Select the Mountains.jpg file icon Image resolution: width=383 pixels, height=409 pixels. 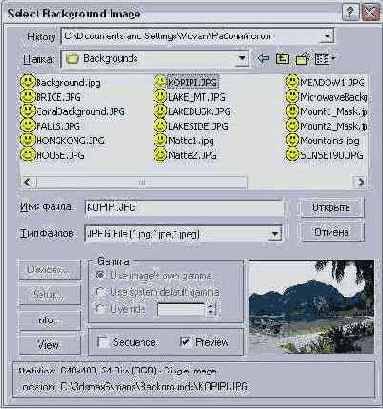(292, 140)
